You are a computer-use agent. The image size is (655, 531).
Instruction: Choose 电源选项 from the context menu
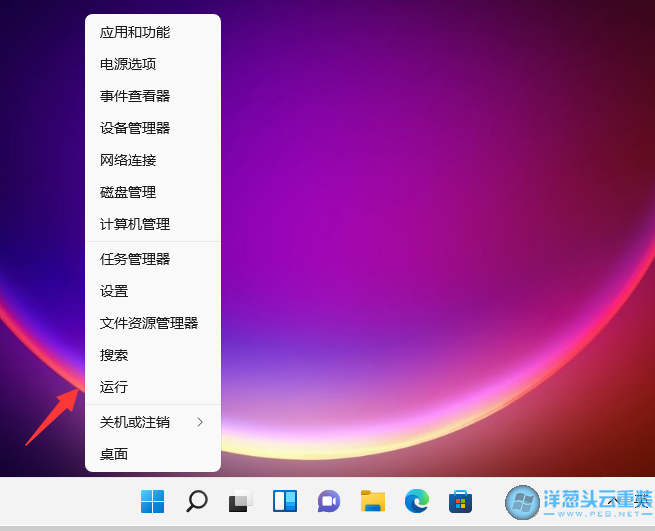(x=153, y=64)
